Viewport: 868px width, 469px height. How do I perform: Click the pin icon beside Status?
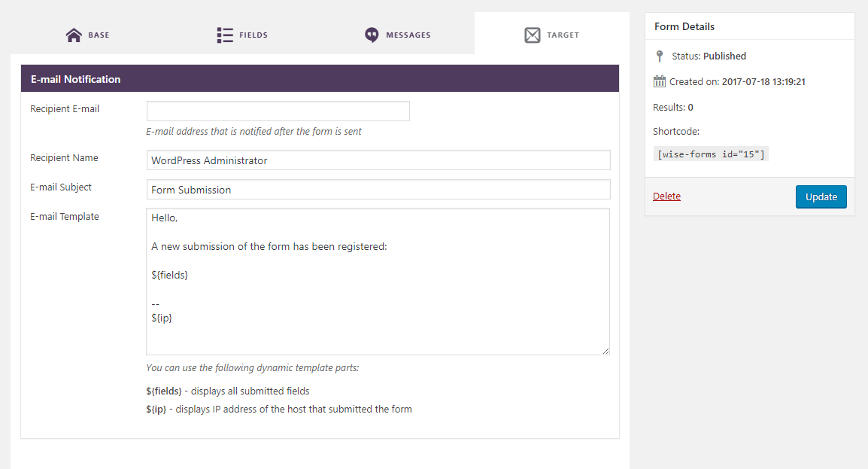pyautogui.click(x=660, y=56)
